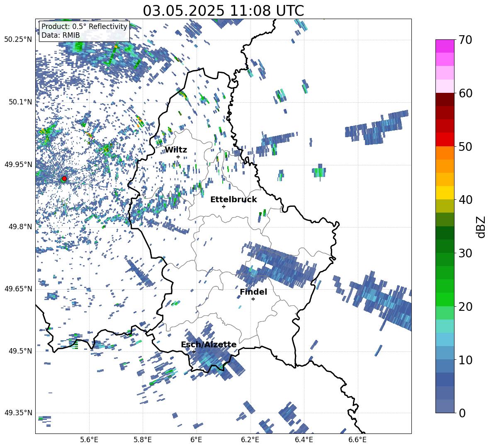This screenshot has width=491, height=448.
Task: Click the 5.8°E longitude label
Action: 143,440
